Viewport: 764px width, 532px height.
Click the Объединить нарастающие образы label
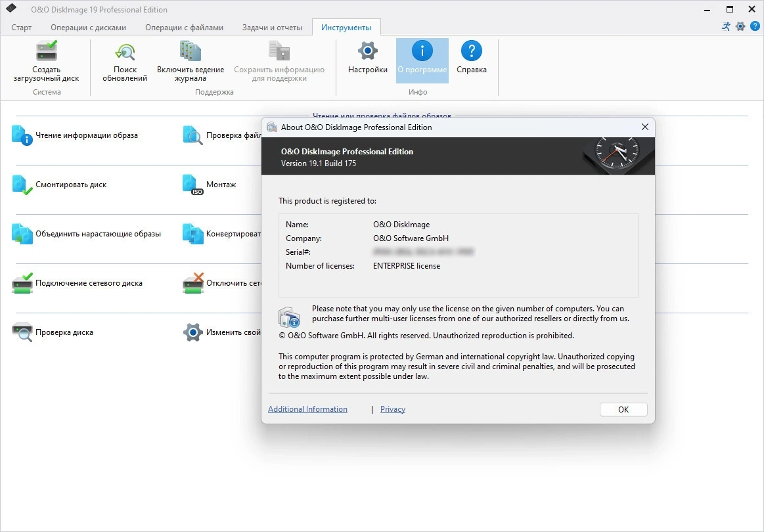tap(98, 234)
